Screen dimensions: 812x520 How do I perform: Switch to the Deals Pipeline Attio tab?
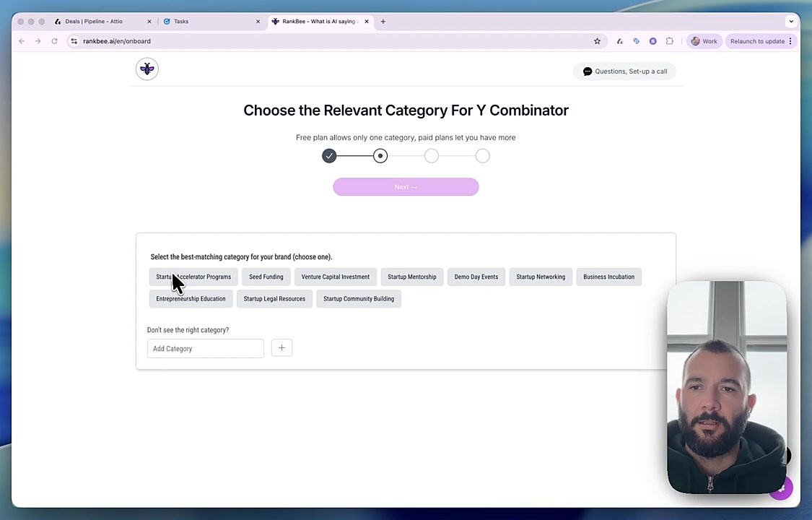click(94, 22)
